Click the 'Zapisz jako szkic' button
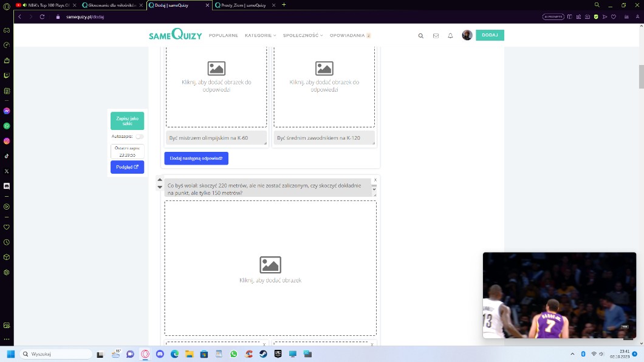The height and width of the screenshot is (362, 644). tap(127, 121)
